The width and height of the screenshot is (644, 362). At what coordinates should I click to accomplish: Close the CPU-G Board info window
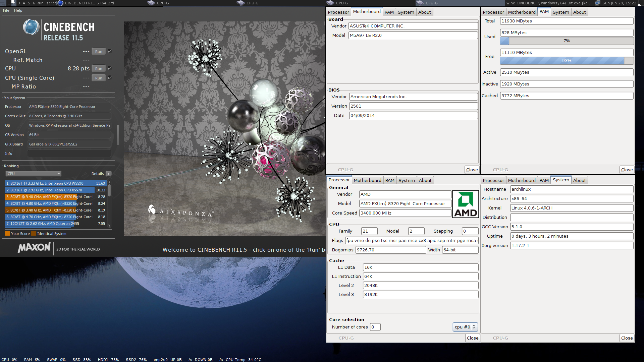(472, 170)
